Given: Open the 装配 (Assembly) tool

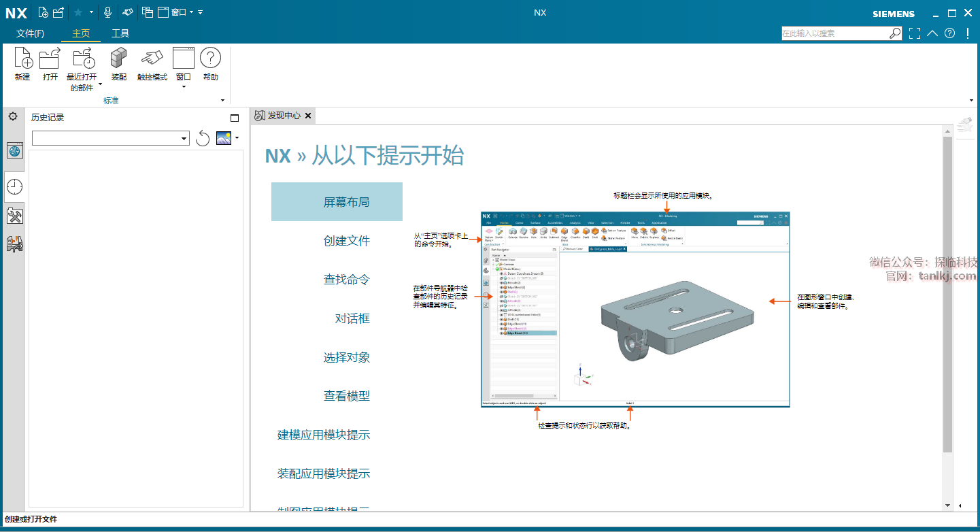Looking at the screenshot, I should point(119,59).
